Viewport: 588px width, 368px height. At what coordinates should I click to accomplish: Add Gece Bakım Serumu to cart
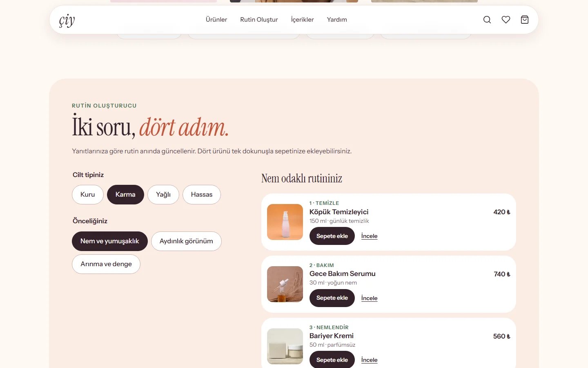coord(332,298)
